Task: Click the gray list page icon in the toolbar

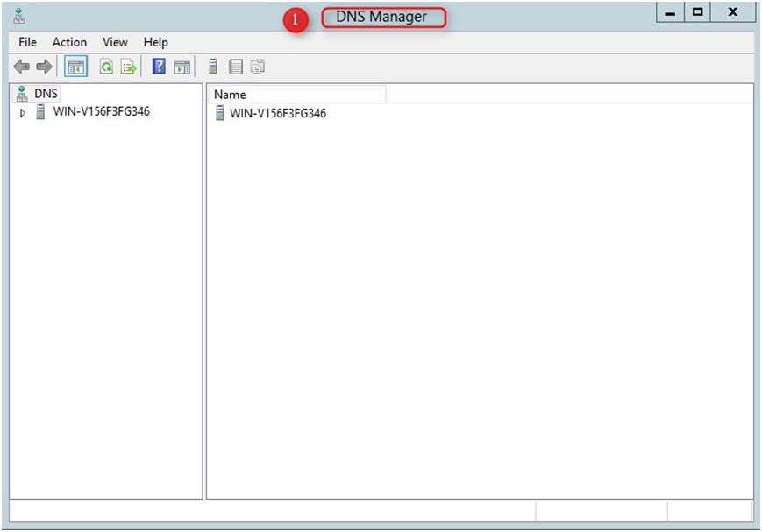Action: pyautogui.click(x=236, y=67)
